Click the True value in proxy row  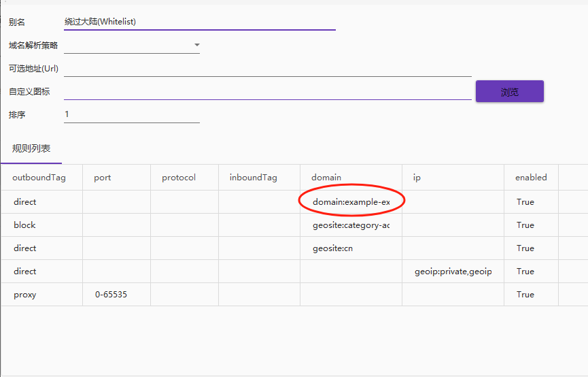point(525,295)
